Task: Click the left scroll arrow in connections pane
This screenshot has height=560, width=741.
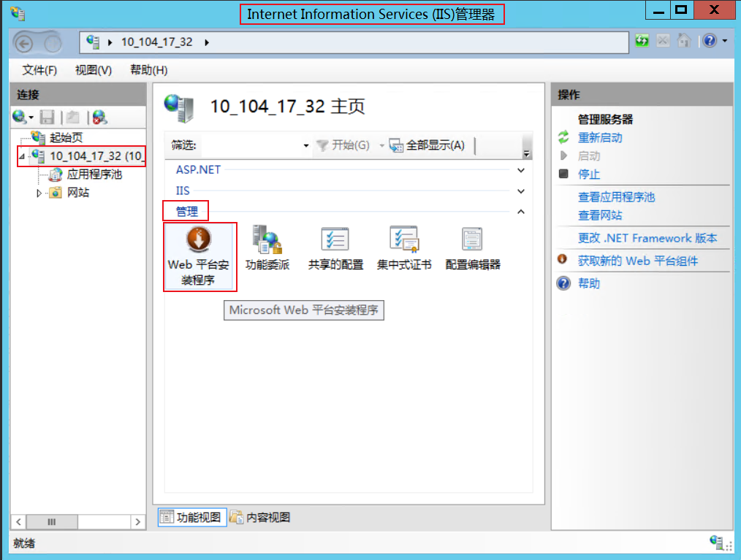Action: (x=18, y=522)
